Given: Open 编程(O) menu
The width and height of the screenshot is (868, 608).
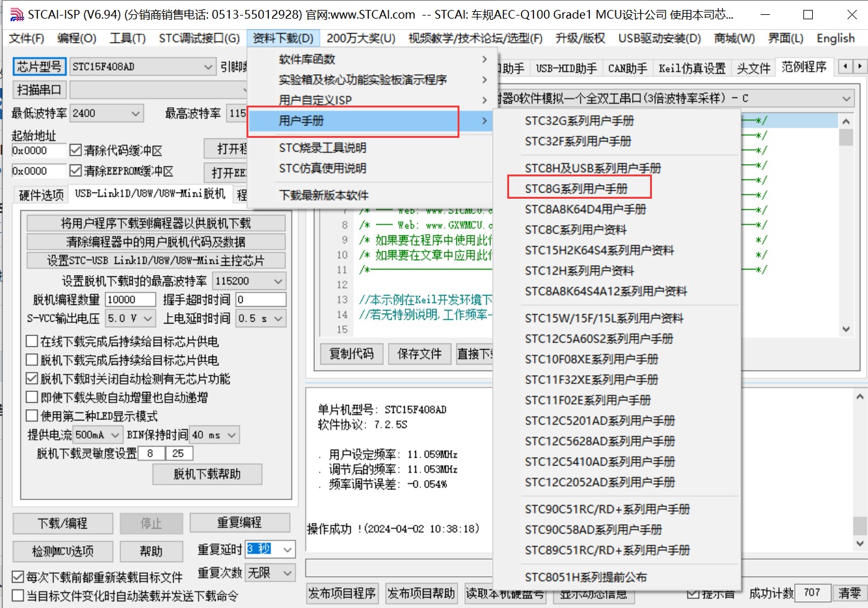Looking at the screenshot, I should coord(76,39).
